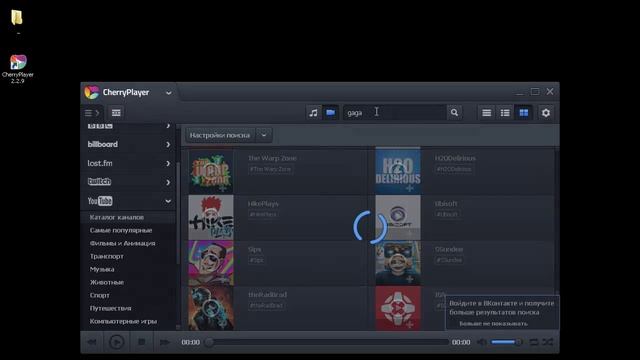Click the sidebar vertical scrollbar

coord(178,212)
